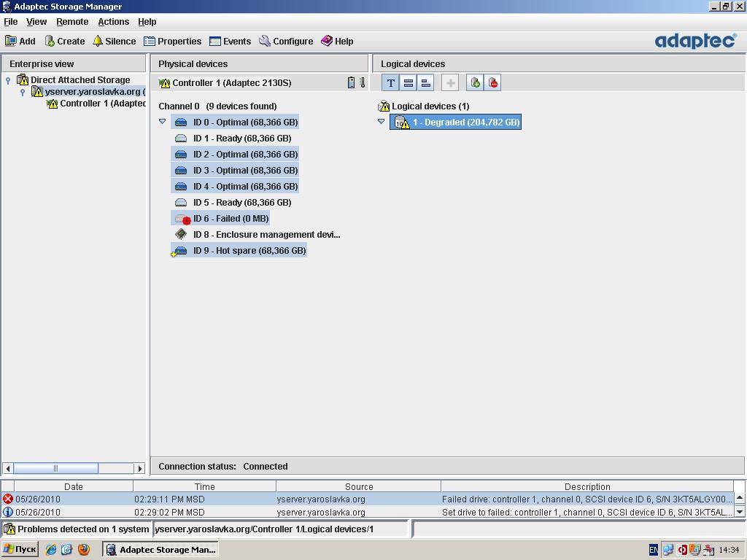Click the Enterprise view horizontal scrollbar thumb
This screenshot has width=747, height=560.
(55, 468)
